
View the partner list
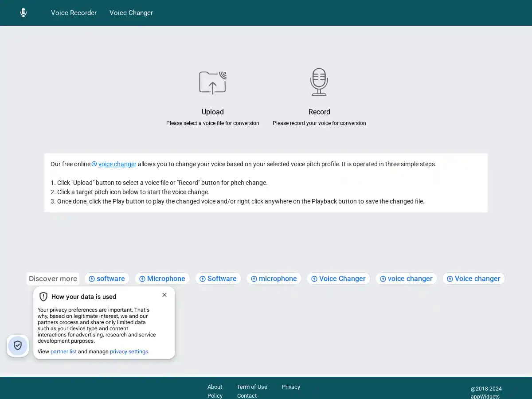(x=63, y=351)
